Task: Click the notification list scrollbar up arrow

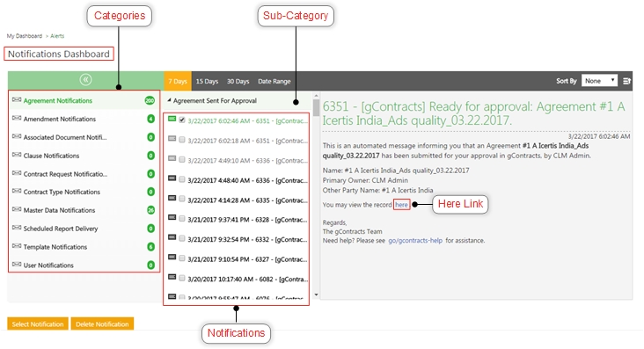Action: (316, 96)
